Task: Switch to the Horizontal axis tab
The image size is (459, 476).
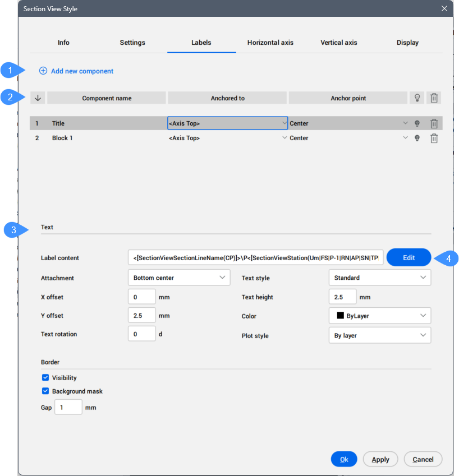Action: coord(270,43)
